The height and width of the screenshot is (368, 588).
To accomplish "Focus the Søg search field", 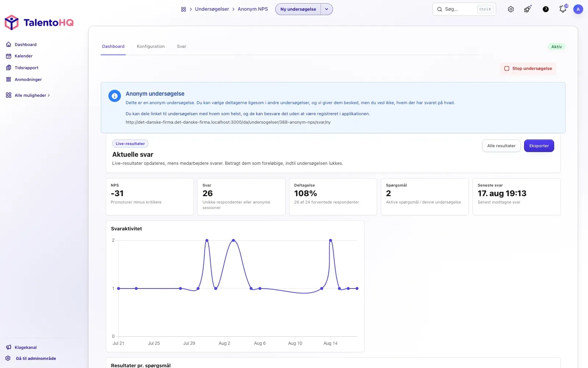I will coord(464,9).
